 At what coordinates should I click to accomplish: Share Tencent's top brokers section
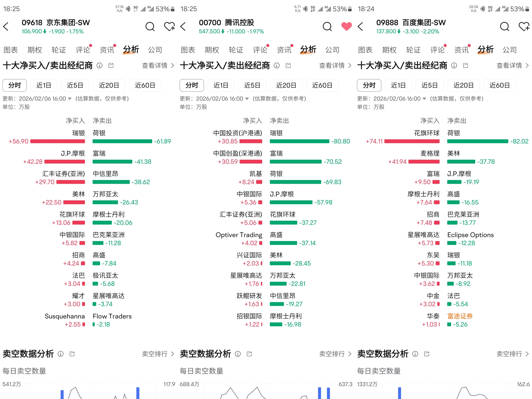click(288, 66)
